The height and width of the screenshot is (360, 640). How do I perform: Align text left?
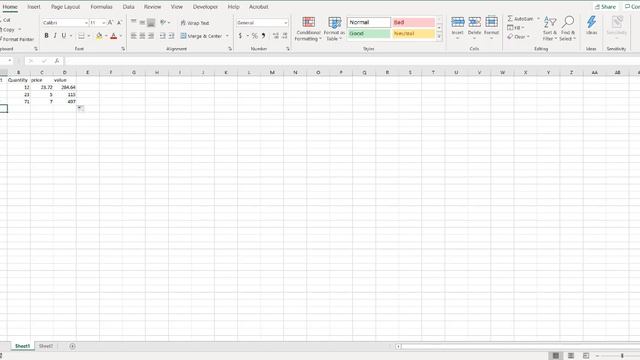coord(133,36)
